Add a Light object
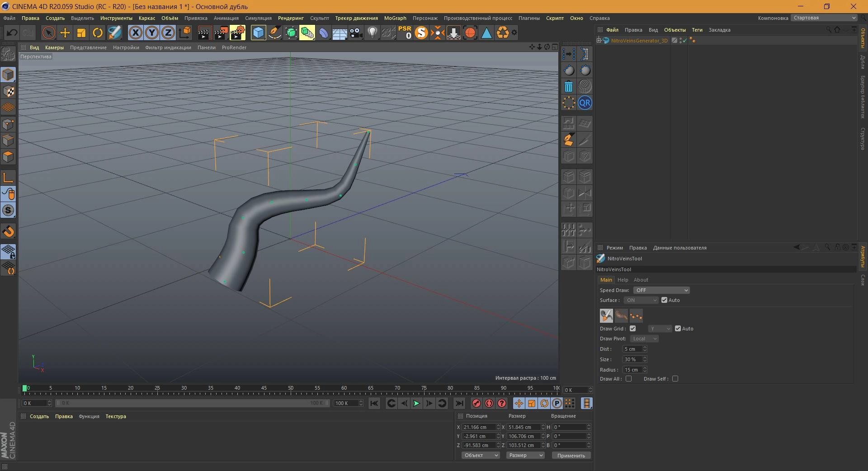Viewport: 868px width, 471px height. [x=372, y=33]
